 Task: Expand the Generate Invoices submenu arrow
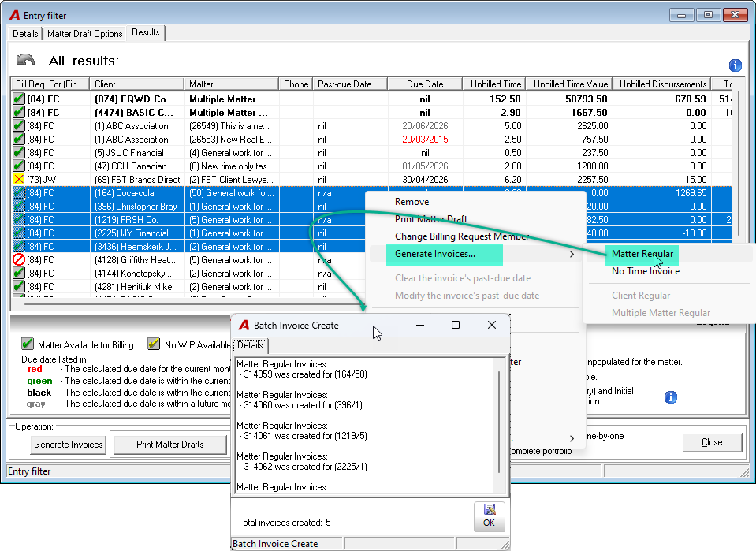point(572,254)
